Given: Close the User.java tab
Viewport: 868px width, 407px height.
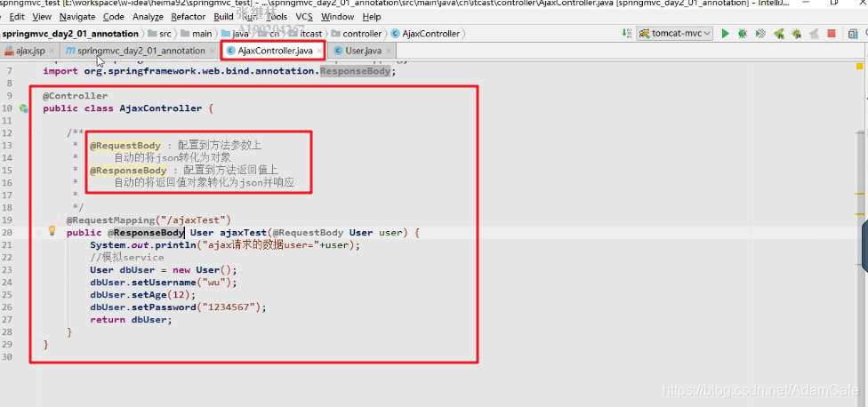Looking at the screenshot, I should (389, 51).
